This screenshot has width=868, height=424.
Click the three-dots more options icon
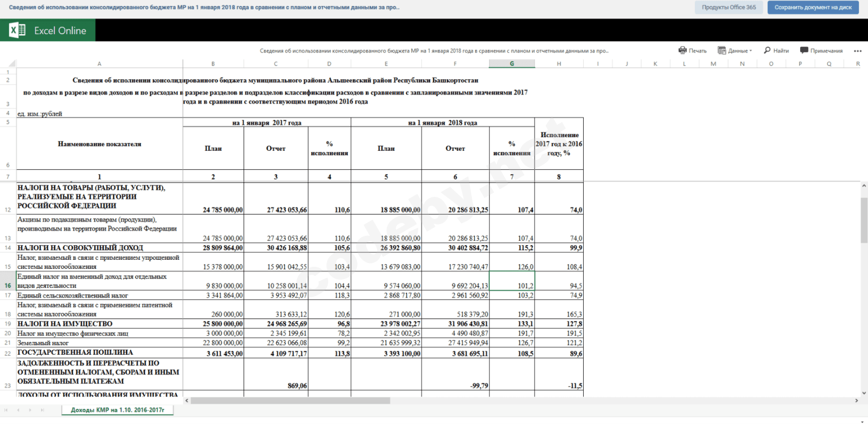pyautogui.click(x=857, y=51)
